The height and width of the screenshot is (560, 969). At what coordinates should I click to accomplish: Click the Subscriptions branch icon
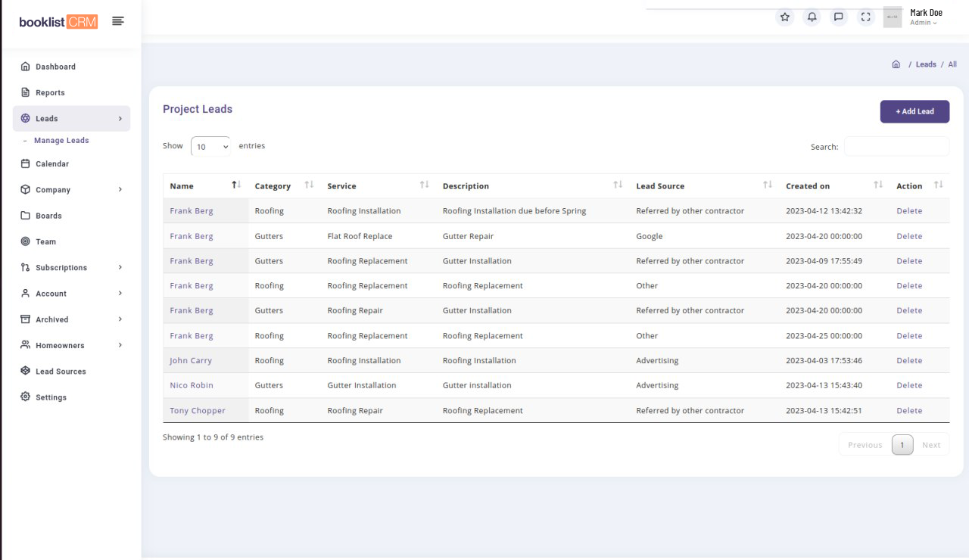tap(25, 267)
